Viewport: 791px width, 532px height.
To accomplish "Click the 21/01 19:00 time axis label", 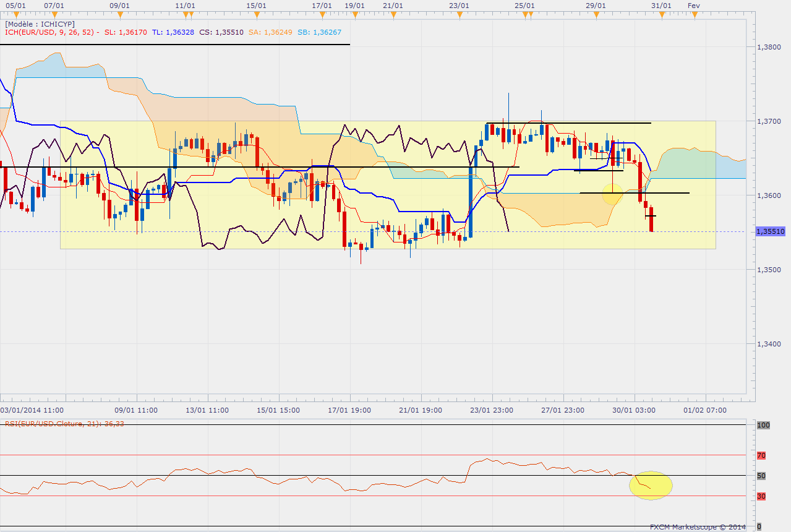I will 421,410.
